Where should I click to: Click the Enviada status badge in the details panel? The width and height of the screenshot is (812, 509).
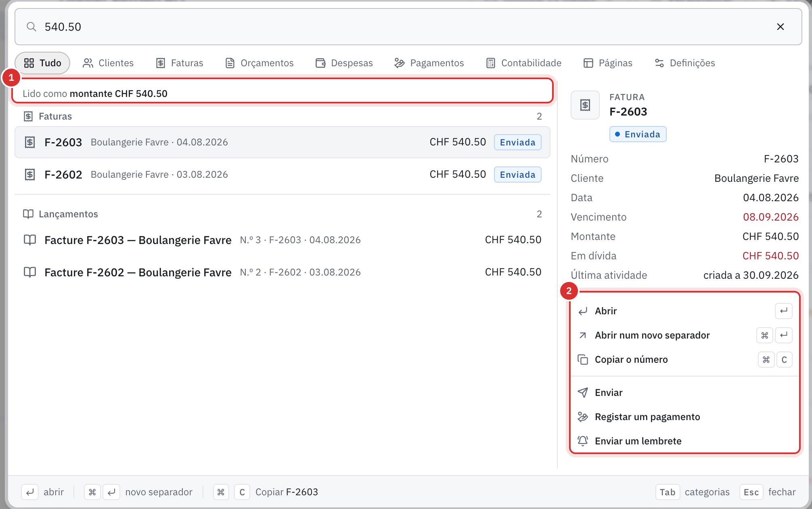click(638, 134)
